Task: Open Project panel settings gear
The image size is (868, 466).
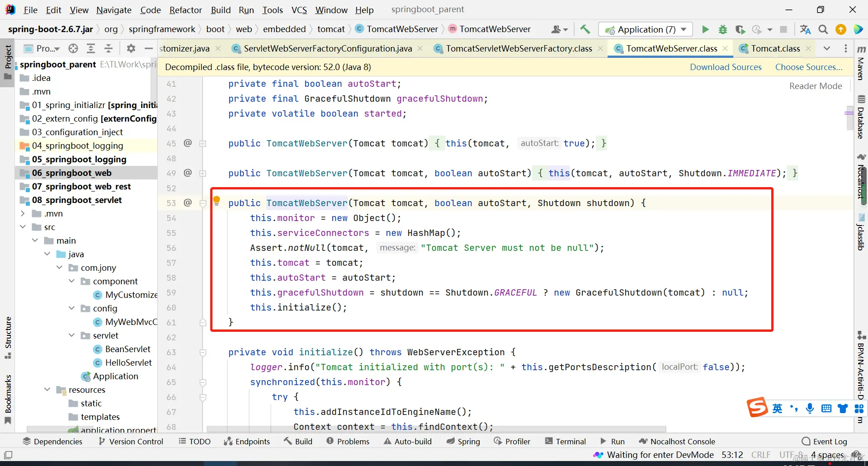Action: coord(131,48)
